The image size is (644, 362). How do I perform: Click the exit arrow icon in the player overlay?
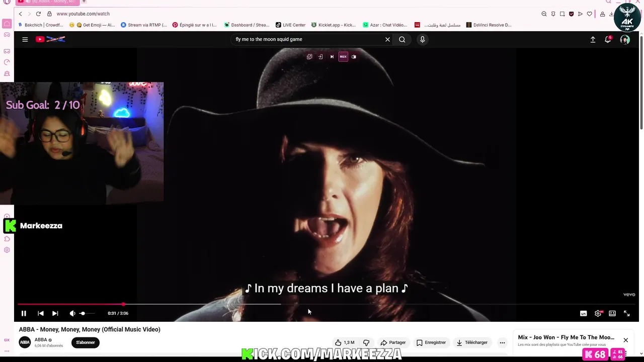pos(320,57)
